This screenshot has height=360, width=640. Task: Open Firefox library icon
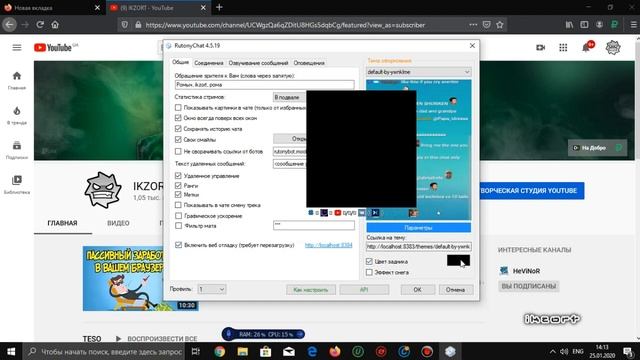coord(569,24)
